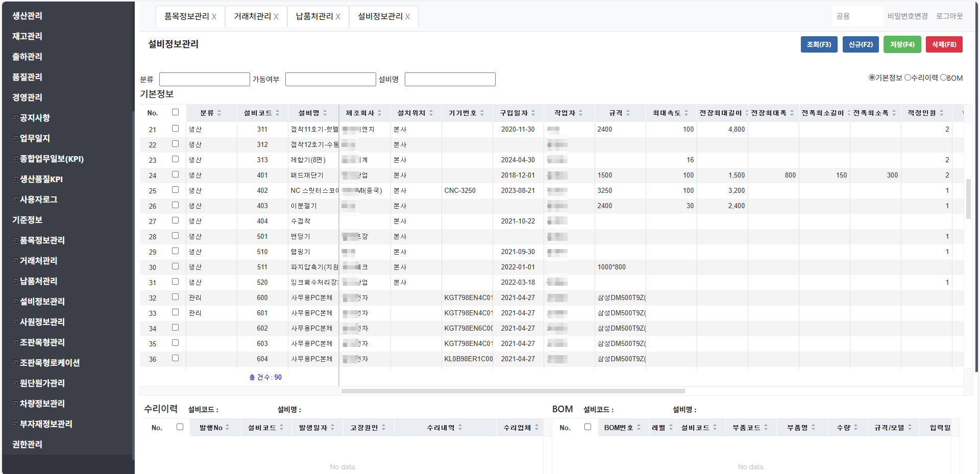Open the 재고관리 menu
The image size is (980, 474).
click(27, 36)
